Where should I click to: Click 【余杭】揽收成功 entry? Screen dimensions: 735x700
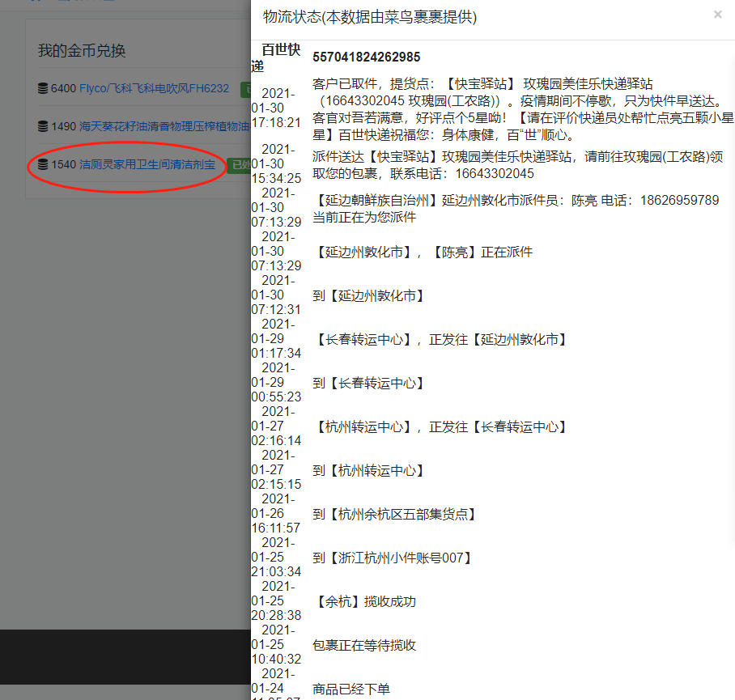click(364, 601)
